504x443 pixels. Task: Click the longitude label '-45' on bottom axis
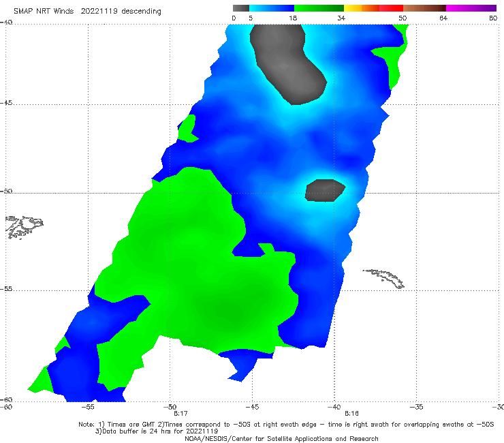click(252, 407)
